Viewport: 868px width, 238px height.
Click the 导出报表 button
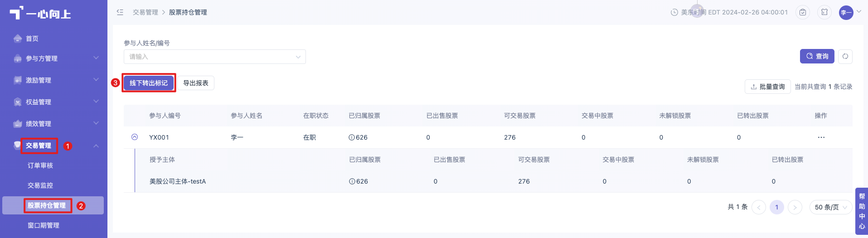point(196,83)
